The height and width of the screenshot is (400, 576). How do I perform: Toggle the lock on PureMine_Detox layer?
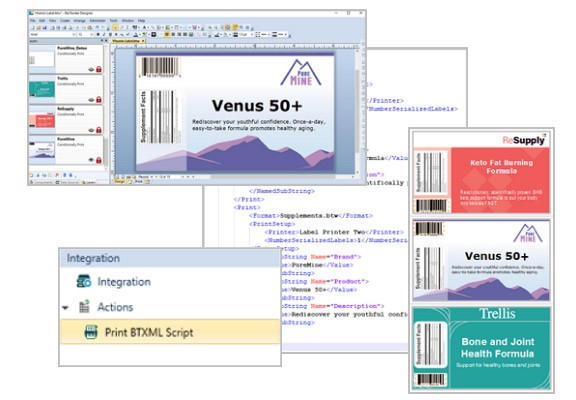[99, 69]
